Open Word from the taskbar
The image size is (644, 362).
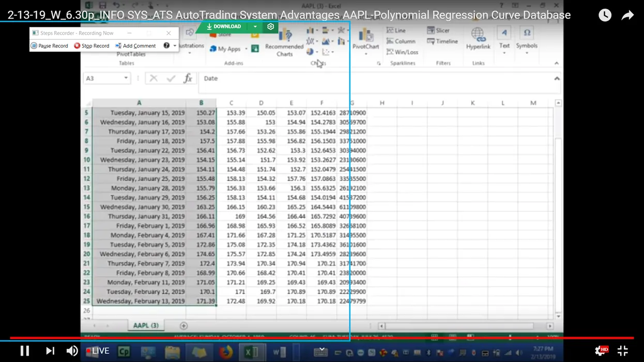(279, 353)
